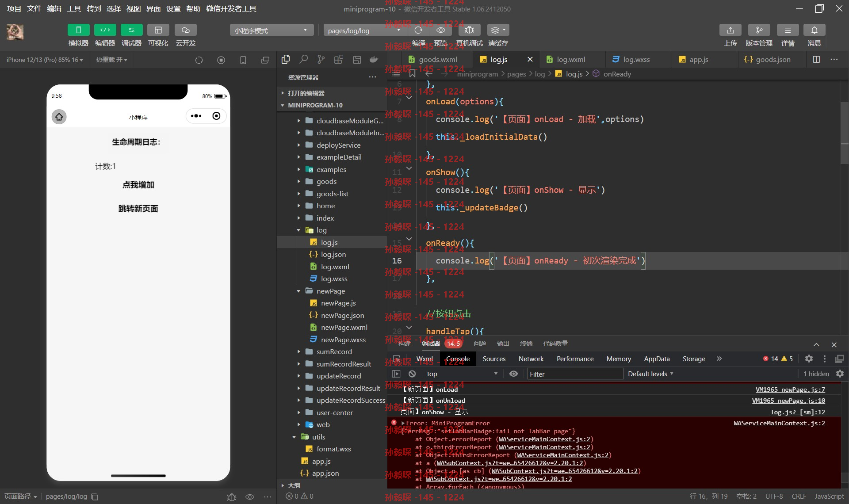
Task: Click the clear cache layers icon
Action: coord(498,30)
